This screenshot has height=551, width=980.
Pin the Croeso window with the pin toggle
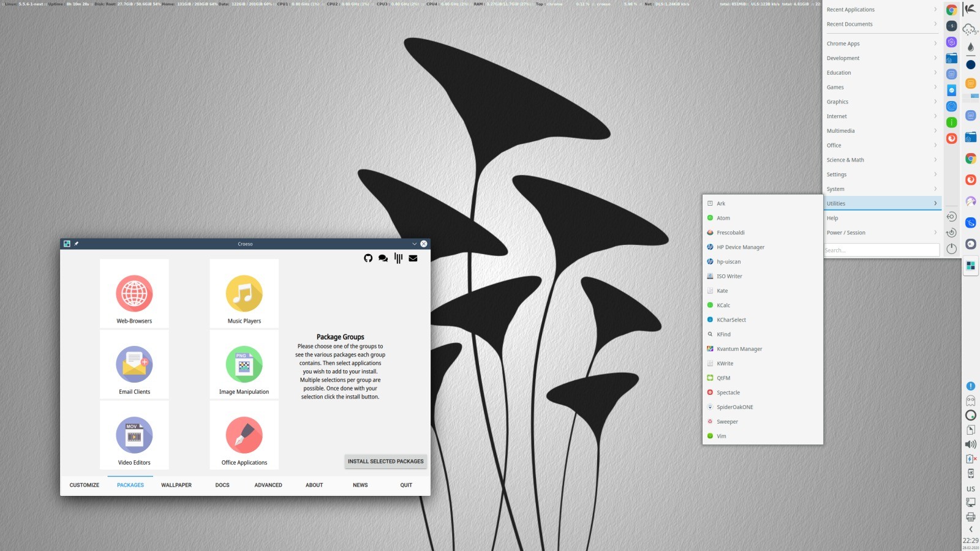click(x=76, y=243)
